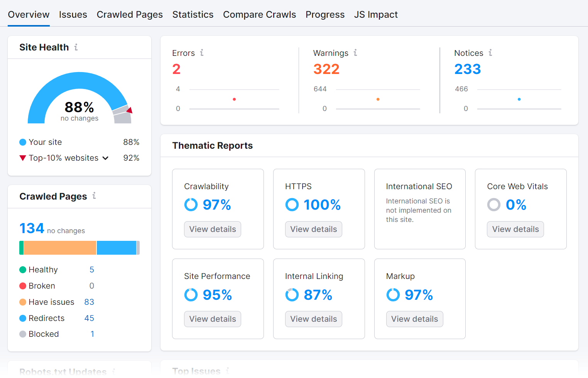588x378 pixels.
Task: Click the errors trend dot on the chart
Action: [234, 99]
